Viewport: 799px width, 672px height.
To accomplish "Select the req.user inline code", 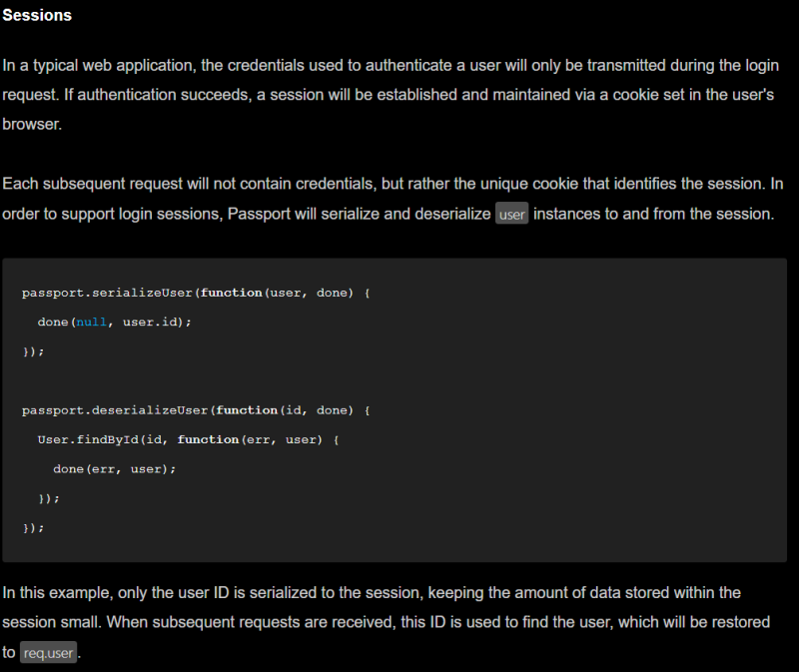I will [x=48, y=651].
